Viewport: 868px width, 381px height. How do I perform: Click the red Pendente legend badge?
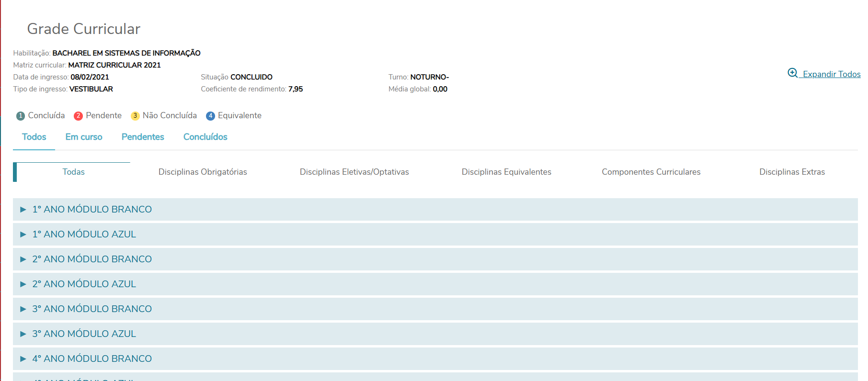(78, 116)
